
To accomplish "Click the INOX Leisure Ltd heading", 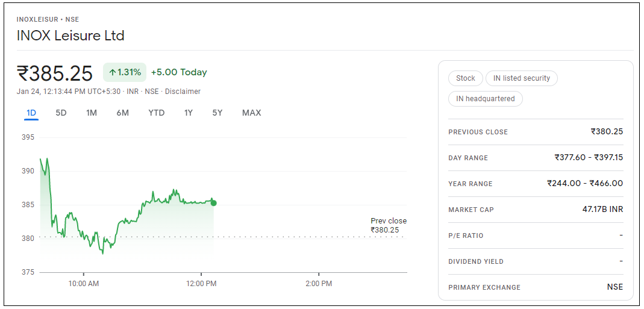I will (70, 36).
